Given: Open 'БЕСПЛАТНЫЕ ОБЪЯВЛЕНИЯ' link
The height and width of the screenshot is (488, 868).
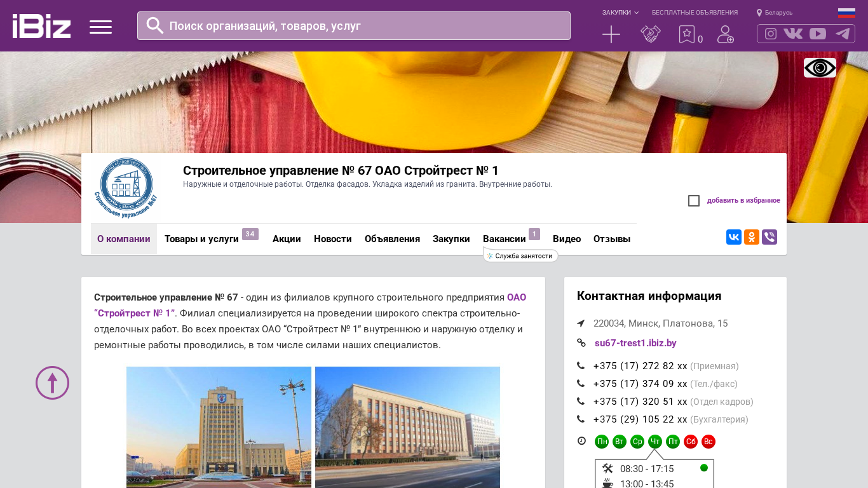Looking at the screenshot, I should click(695, 13).
